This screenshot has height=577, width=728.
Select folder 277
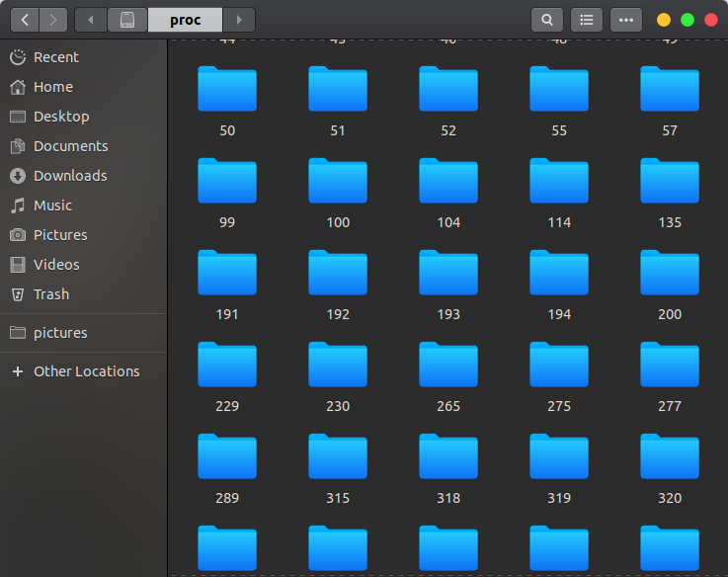point(670,365)
